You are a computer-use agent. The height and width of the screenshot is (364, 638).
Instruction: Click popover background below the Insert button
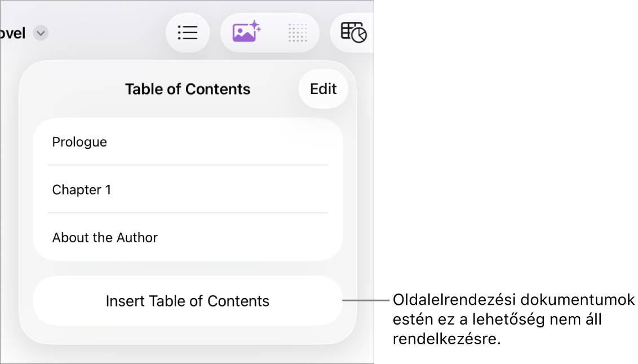[188, 335]
